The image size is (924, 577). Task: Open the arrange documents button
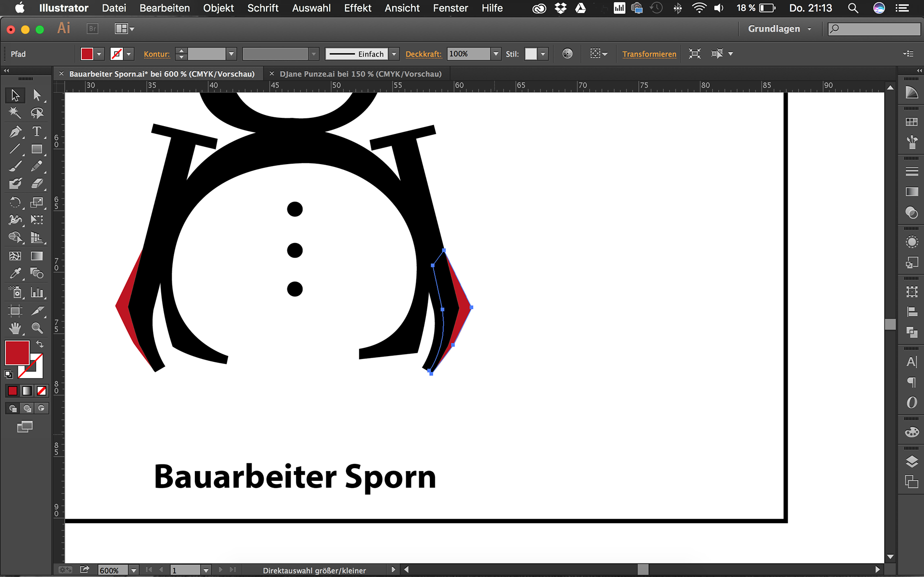coord(124,29)
